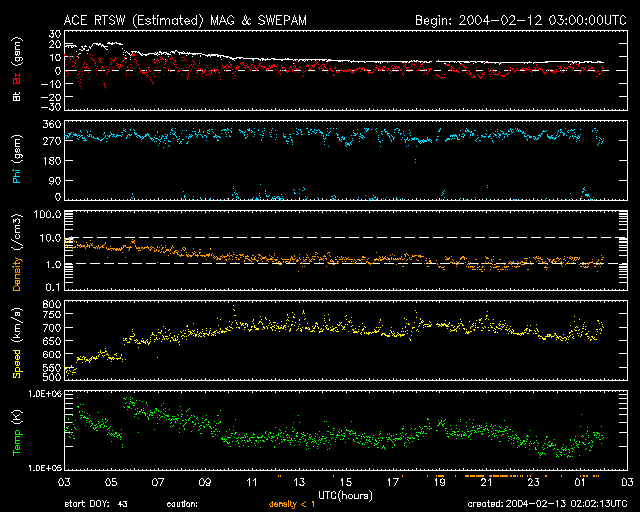Click the 15 hour tick label

tap(345, 483)
